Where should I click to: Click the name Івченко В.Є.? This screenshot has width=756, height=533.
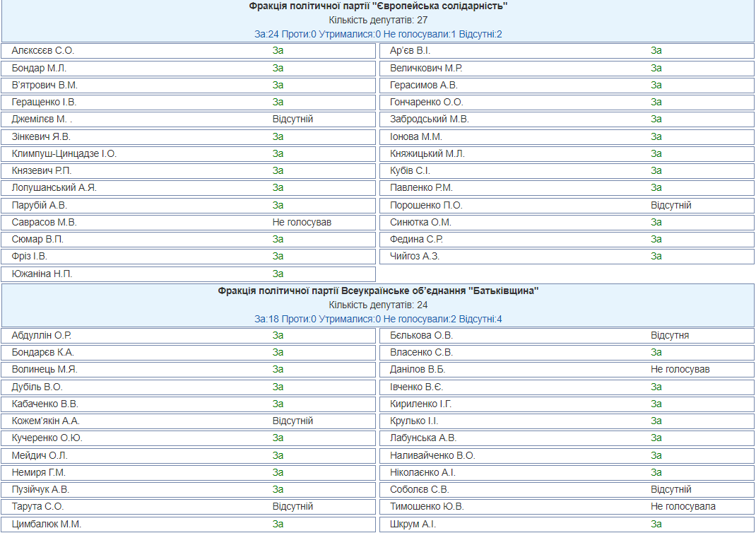[x=417, y=387]
